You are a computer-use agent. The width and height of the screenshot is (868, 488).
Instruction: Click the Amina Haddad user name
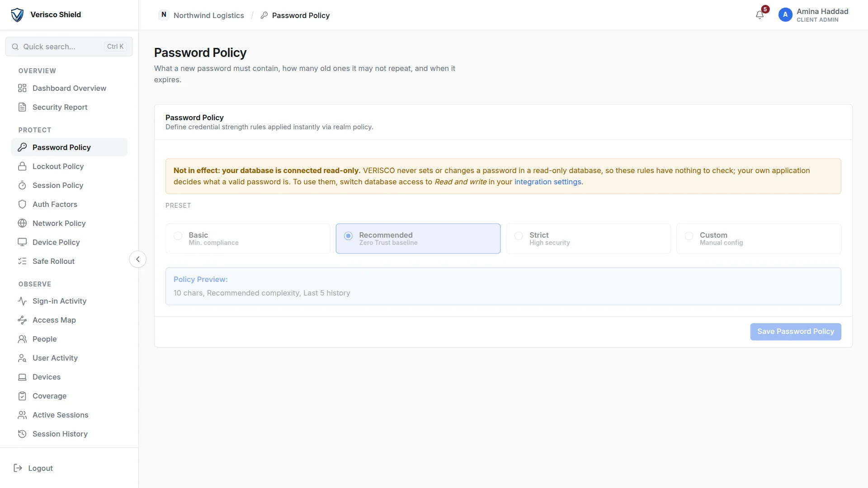(822, 11)
